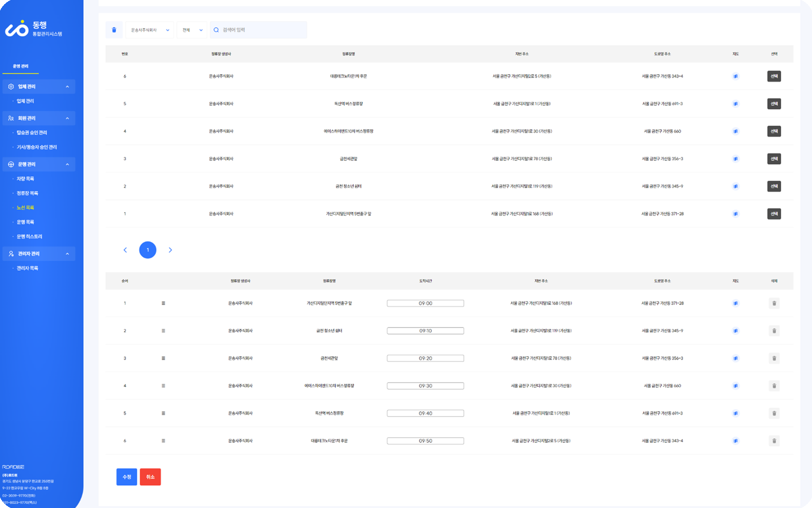Image resolution: width=812 pixels, height=508 pixels.
Task: Open the 운송사주식회사 company dropdown
Action: (149, 30)
